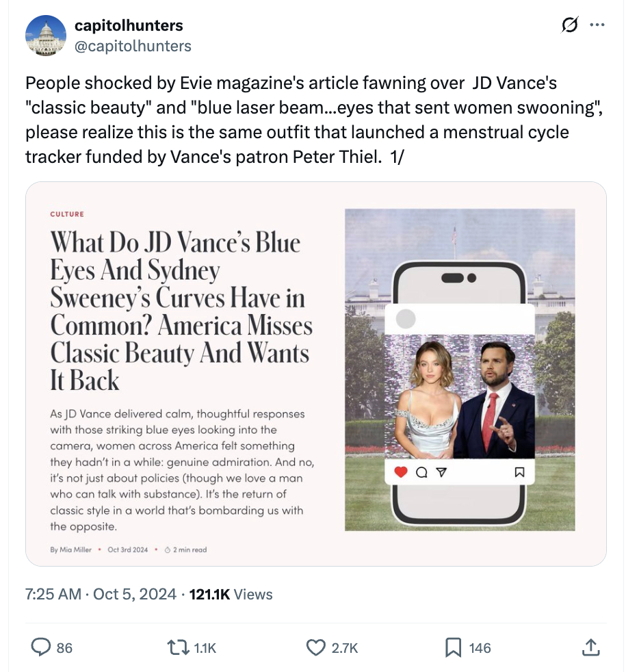This screenshot has height=672, width=639.
Task: Open the Sweeney and Vance phone mockup image
Action: pos(460,370)
